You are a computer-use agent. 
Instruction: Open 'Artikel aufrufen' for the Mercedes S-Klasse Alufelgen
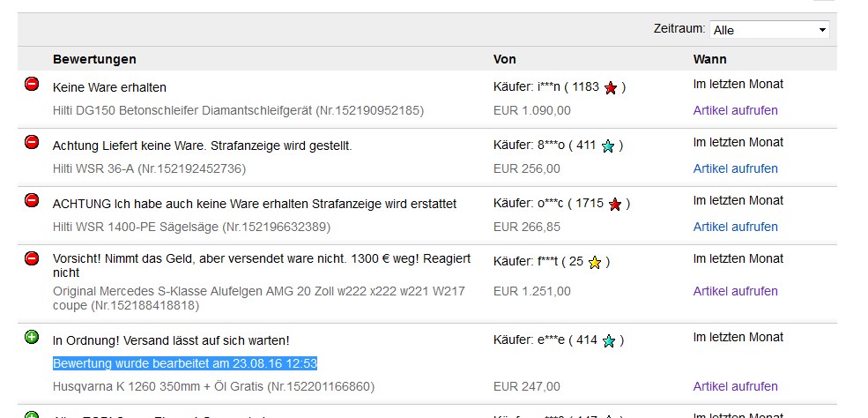[x=735, y=291]
